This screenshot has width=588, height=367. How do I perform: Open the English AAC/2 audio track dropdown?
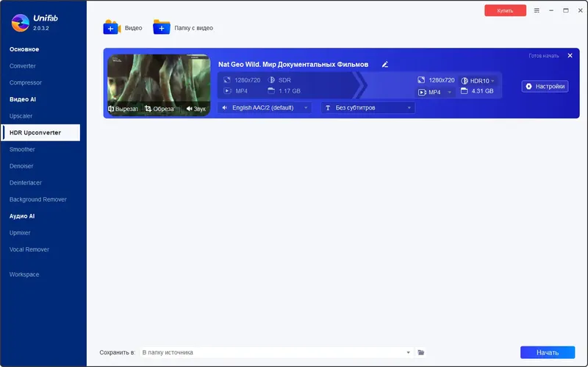pos(265,107)
